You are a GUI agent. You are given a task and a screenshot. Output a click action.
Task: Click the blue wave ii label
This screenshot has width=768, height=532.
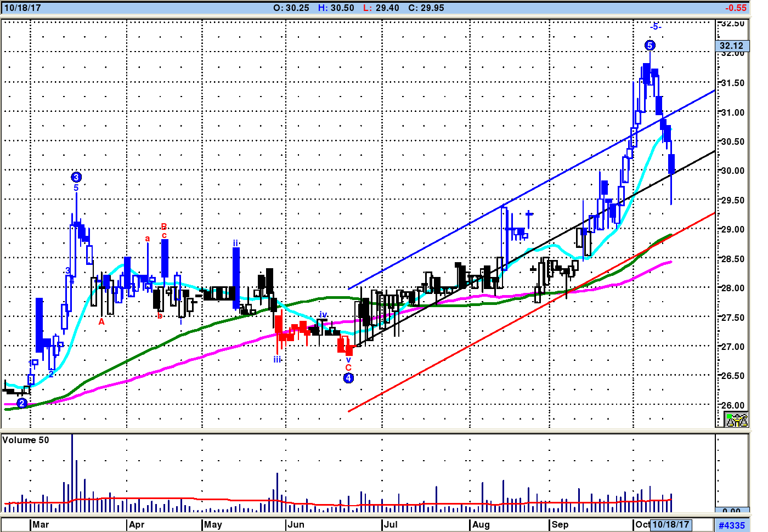(x=235, y=243)
